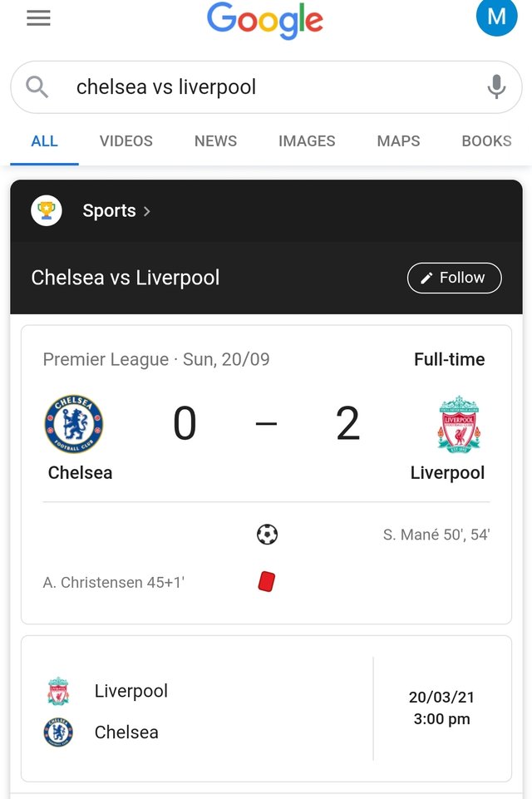
Task: Open the Books tab
Action: coord(486,141)
